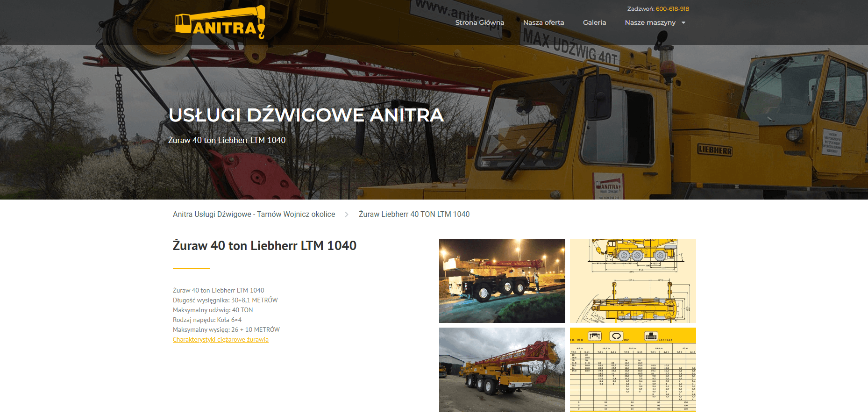
Task: Expand the Nasze maszyny dropdown arrow
Action: click(x=683, y=22)
